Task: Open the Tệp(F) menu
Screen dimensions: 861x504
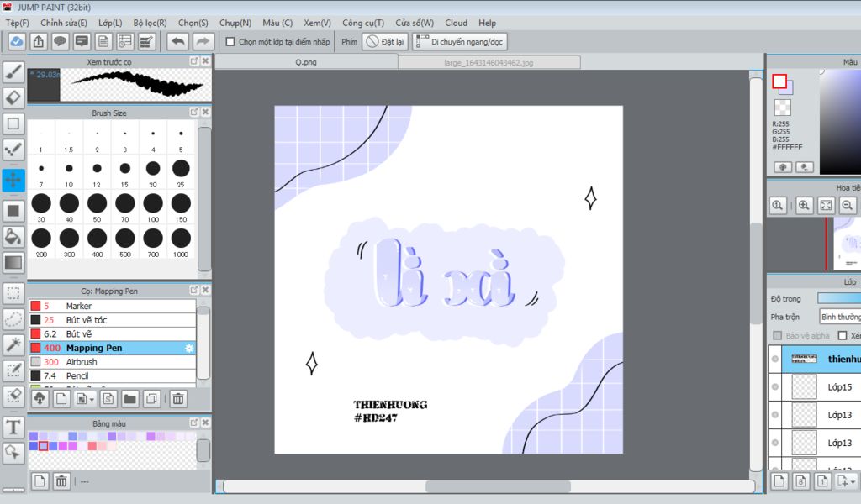Action: 17,23
